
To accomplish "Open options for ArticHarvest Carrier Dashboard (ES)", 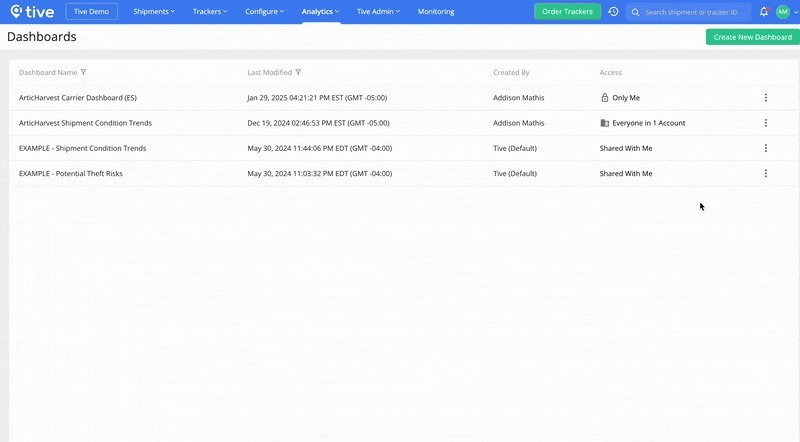I will click(766, 98).
